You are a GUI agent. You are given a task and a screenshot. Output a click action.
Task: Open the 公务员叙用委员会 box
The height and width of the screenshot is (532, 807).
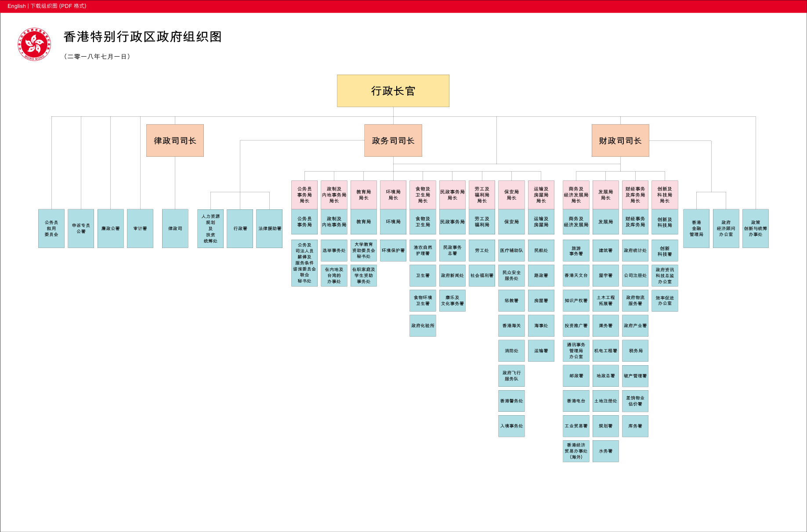(51, 228)
